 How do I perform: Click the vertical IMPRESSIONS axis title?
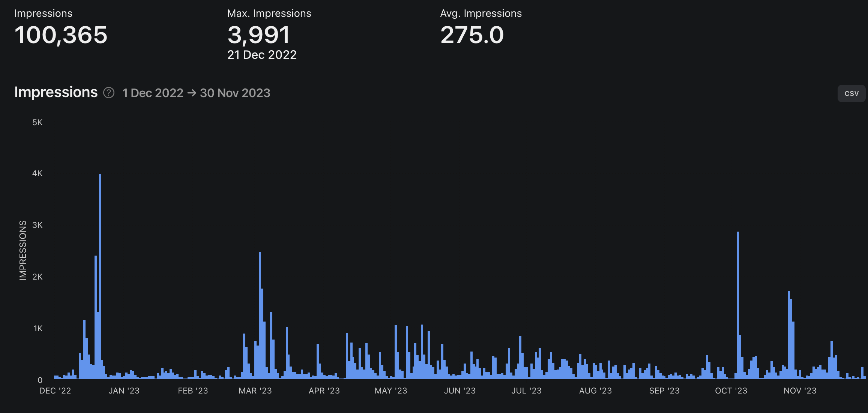click(x=23, y=250)
